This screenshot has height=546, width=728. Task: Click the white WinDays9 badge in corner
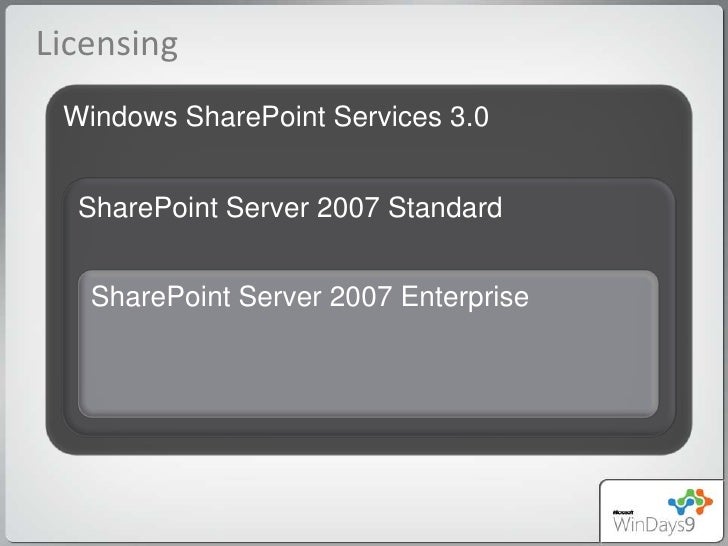(662, 511)
